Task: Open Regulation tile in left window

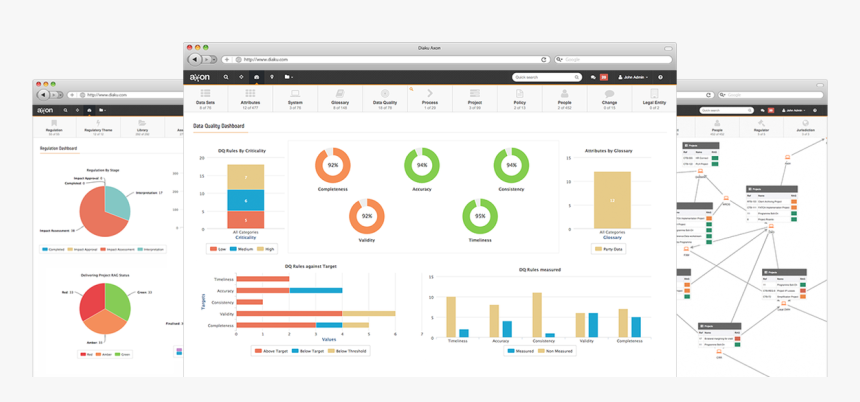Action: [x=54, y=127]
